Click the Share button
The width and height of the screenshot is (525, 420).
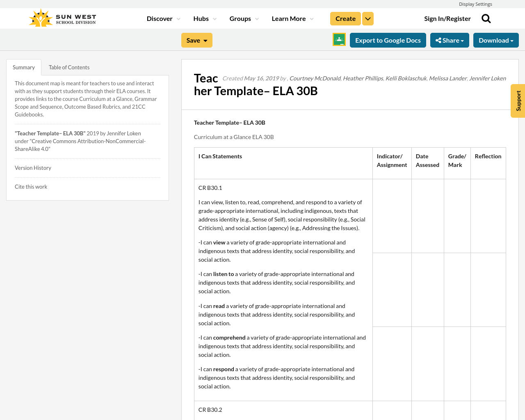[449, 40]
